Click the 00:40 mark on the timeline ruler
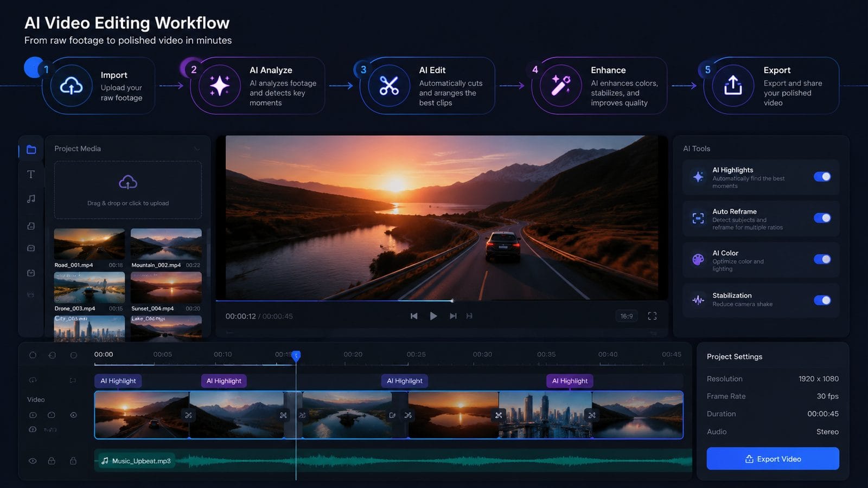Screen dimensions: 868x488 [608, 355]
